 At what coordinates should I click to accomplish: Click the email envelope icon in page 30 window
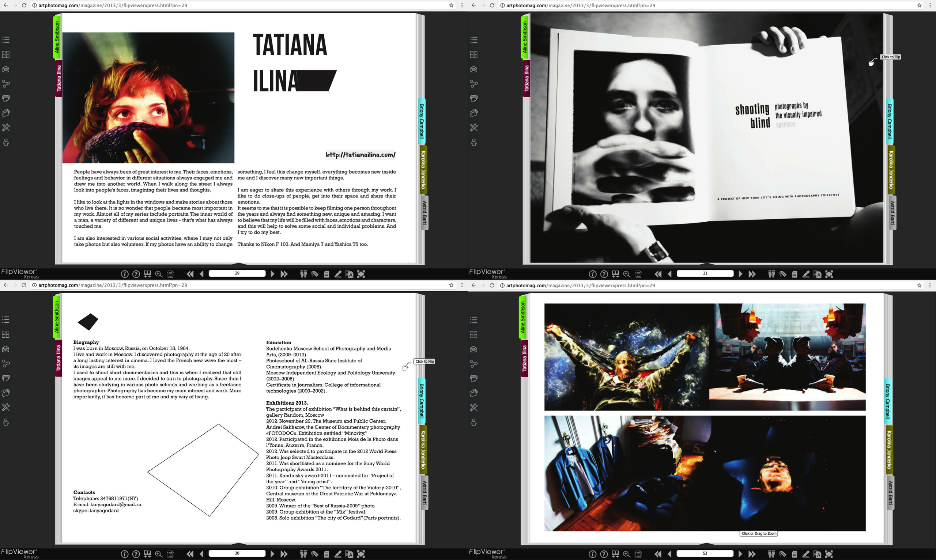pos(5,349)
